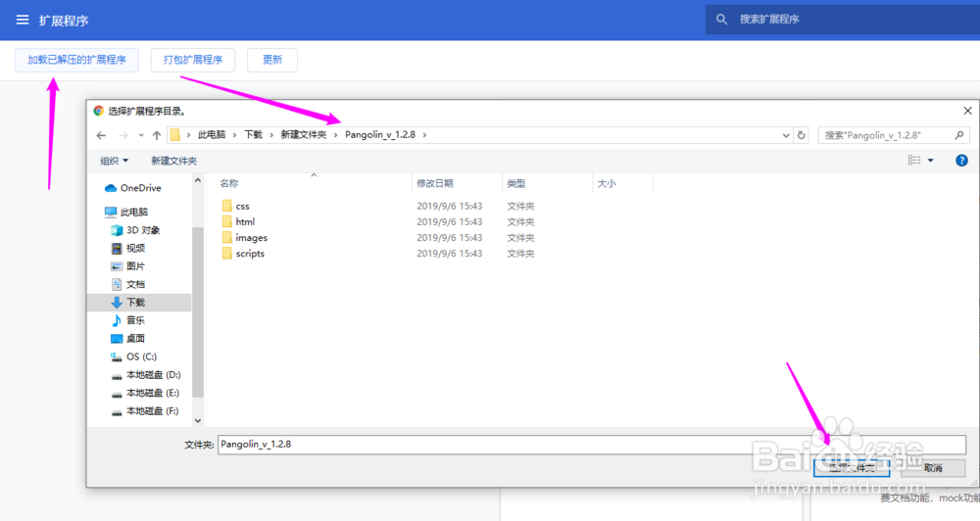Select 3D 对象 in navigation pane
980x521 pixels.
pos(135,230)
